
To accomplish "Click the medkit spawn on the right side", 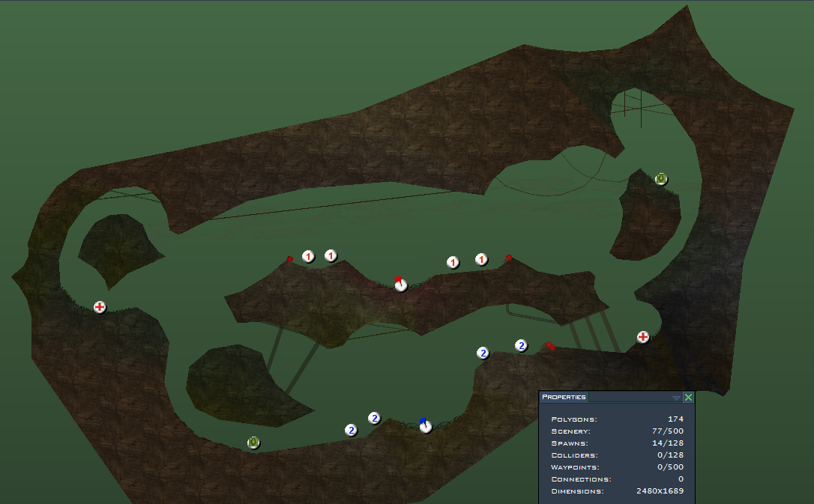I will (x=642, y=337).
